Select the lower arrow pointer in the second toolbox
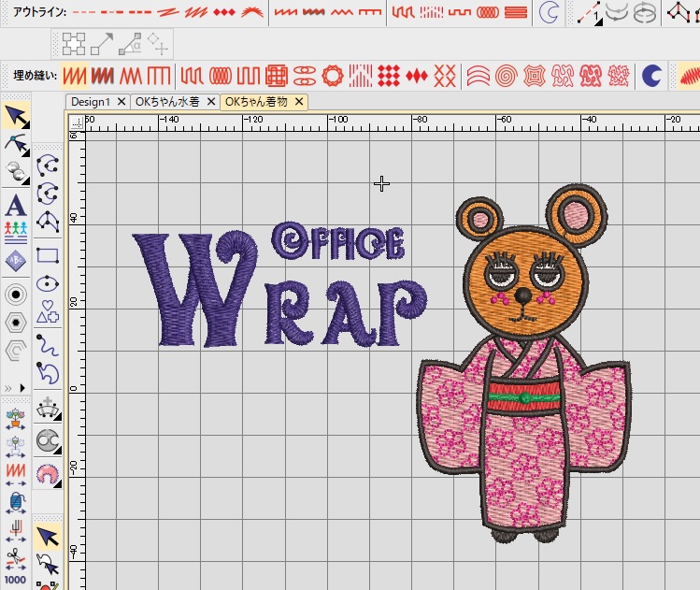 [48, 538]
